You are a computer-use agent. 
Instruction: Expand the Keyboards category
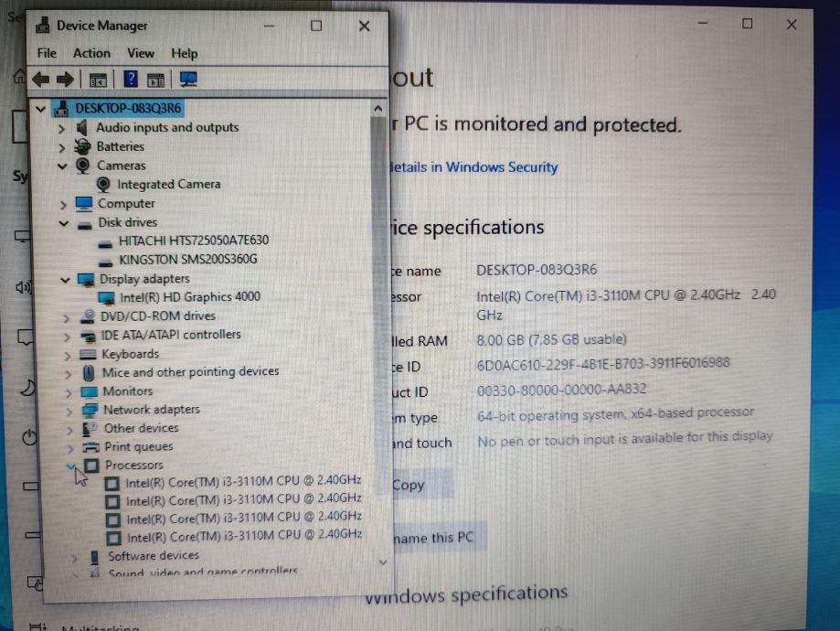tap(67, 356)
